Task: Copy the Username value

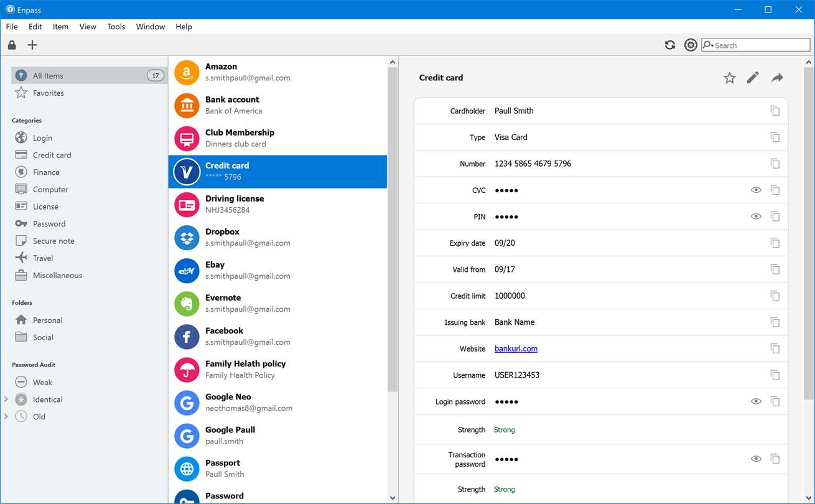Action: pos(775,375)
